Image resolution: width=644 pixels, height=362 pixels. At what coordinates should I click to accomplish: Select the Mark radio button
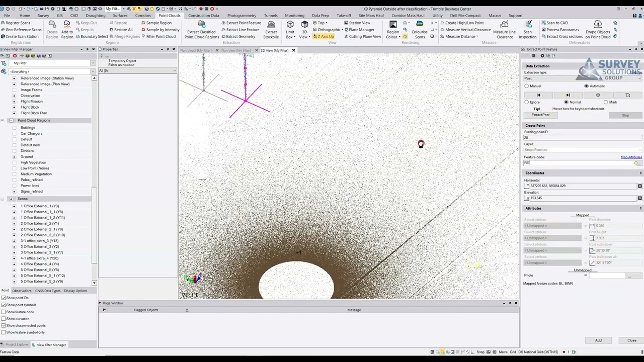606,102
